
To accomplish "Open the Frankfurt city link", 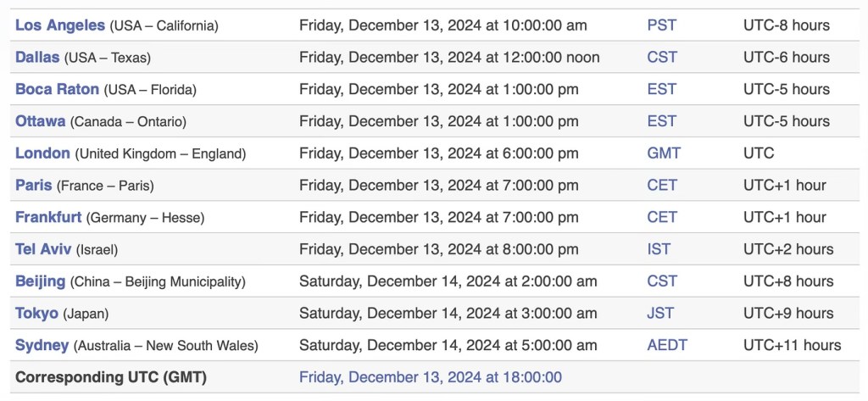I will coord(48,217).
